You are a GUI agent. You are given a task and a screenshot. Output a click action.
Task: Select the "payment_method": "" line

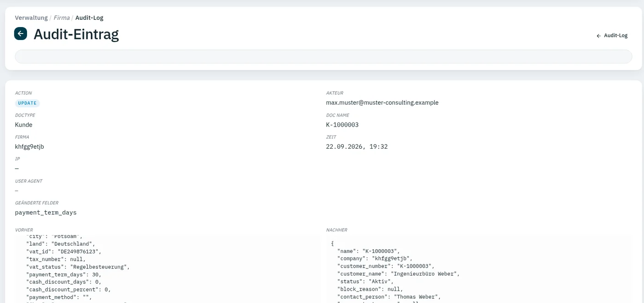59,297
